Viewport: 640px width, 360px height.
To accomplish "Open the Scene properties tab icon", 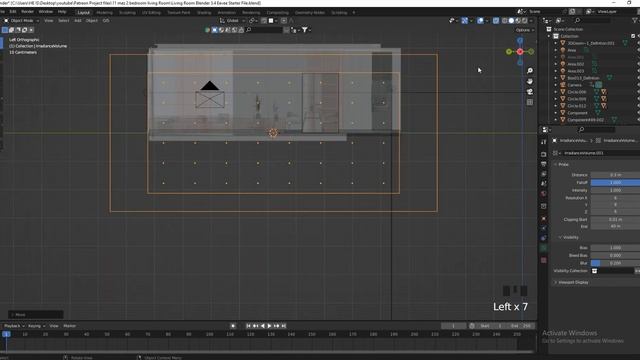I will click(x=544, y=184).
